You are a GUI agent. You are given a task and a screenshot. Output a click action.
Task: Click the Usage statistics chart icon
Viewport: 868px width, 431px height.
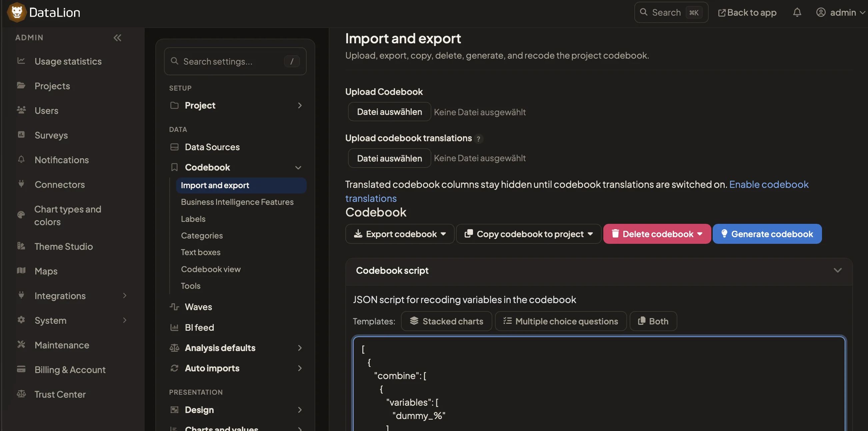[x=21, y=61]
